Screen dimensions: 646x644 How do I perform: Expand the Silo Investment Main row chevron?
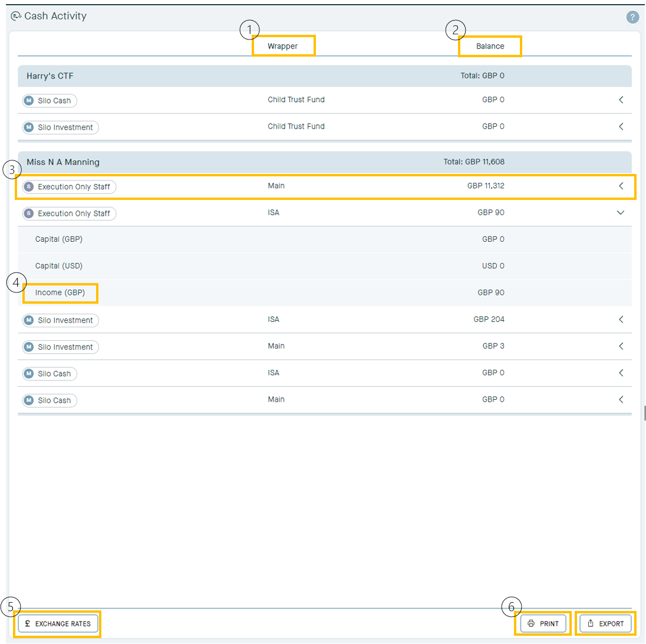coord(621,346)
